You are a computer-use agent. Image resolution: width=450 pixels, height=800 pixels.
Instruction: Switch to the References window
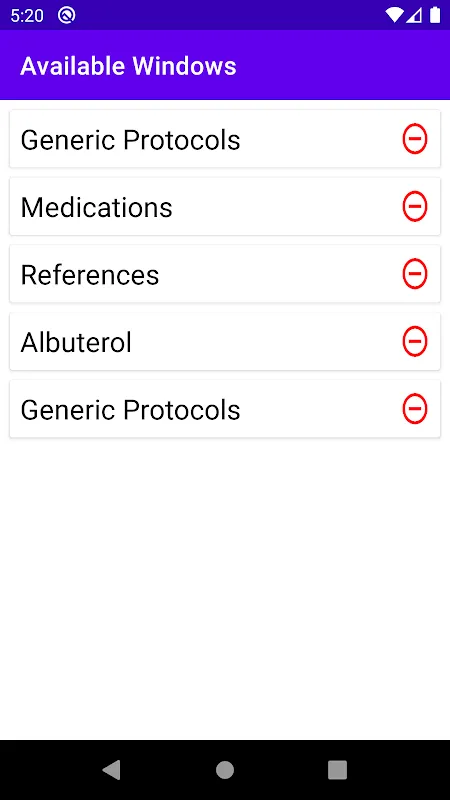[224, 274]
